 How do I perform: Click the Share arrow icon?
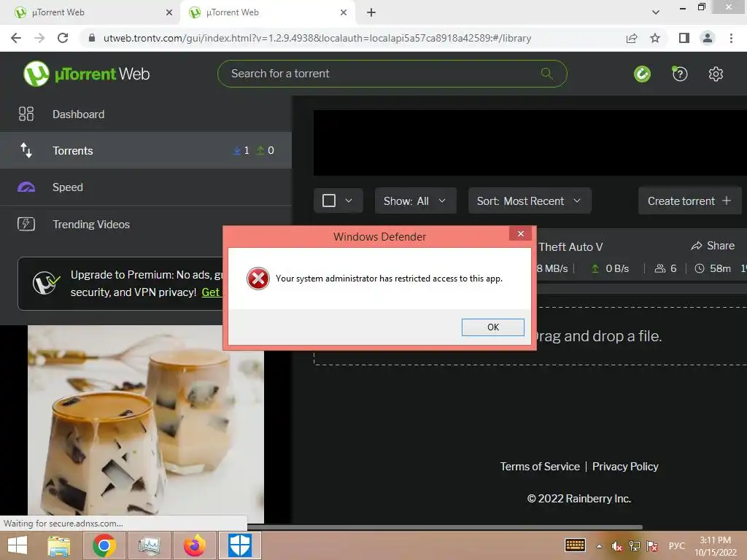(697, 246)
